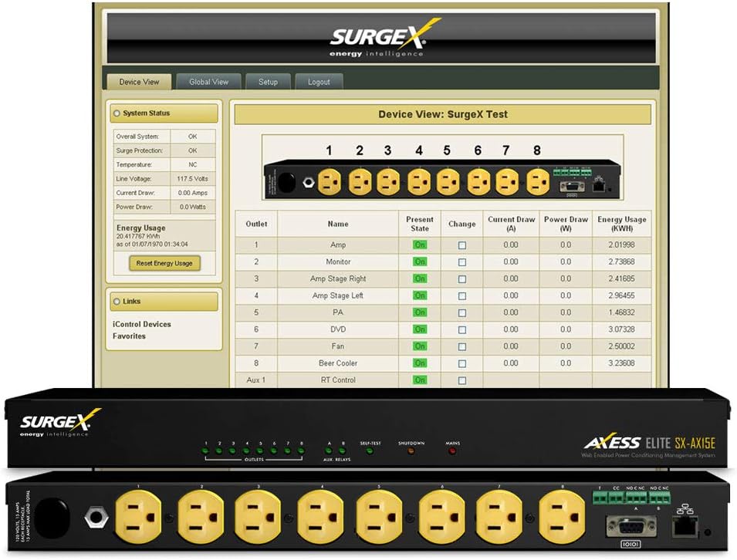This screenshot has width=737, height=560.
Task: Click the Reset Energy Usage button
Action: (x=164, y=263)
